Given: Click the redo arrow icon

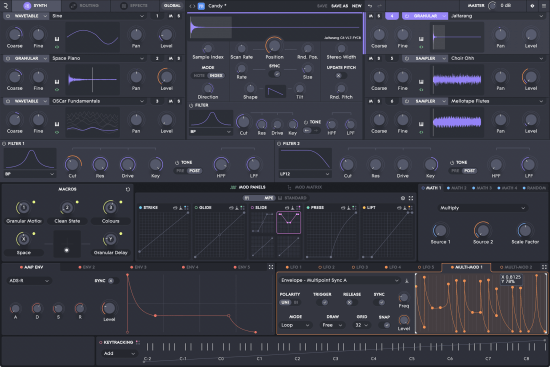Looking at the screenshot, I should 380,6.
